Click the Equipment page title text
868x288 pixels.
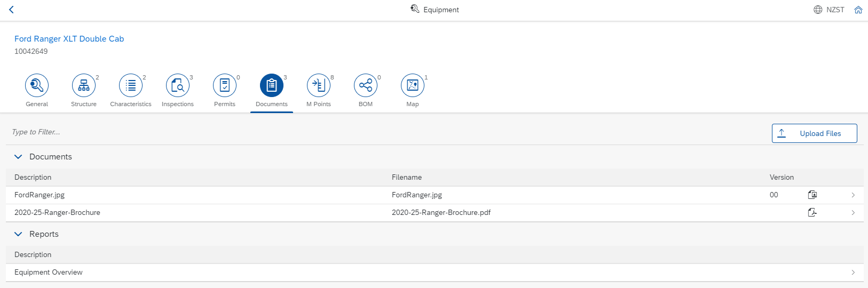click(x=441, y=10)
